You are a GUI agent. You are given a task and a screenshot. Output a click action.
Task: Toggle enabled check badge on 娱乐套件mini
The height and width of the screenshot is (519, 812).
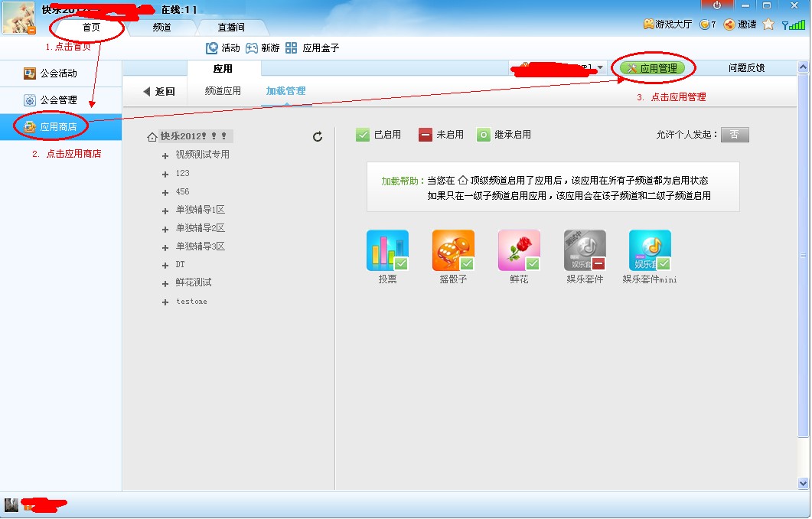[x=664, y=263]
